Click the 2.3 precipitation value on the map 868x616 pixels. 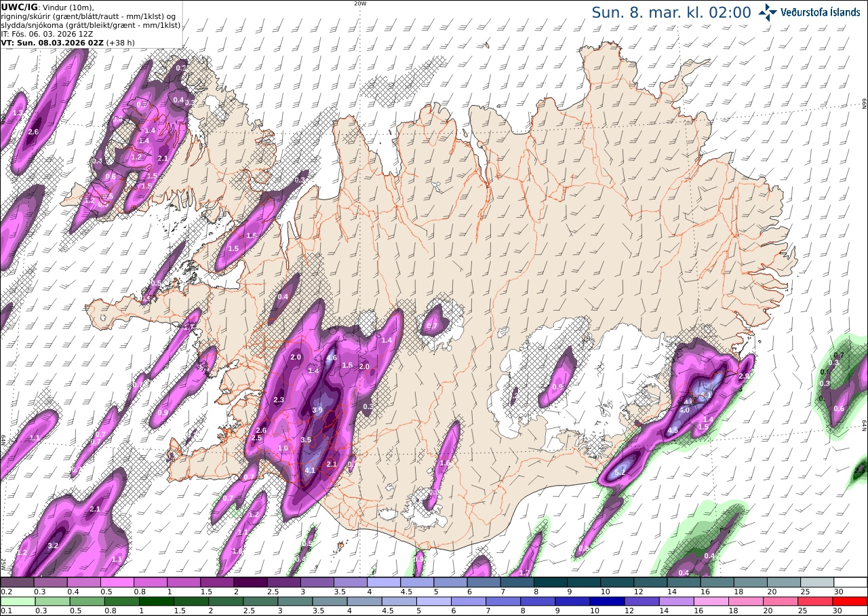[278, 400]
